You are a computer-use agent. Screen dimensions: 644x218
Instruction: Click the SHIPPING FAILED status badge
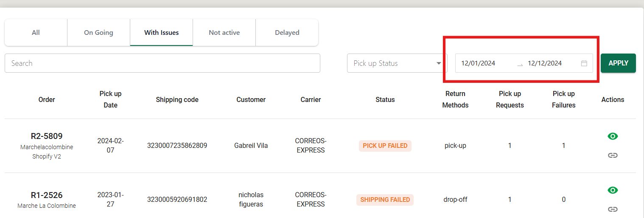coord(385,200)
